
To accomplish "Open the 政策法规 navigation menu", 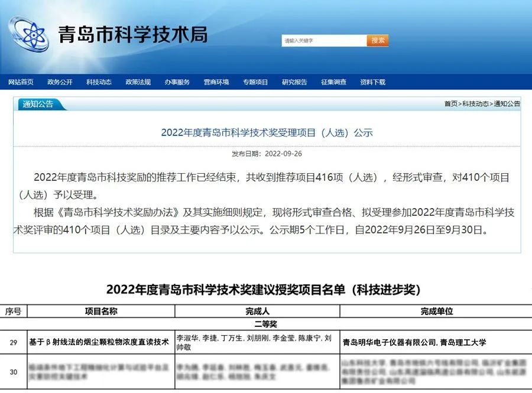I will (x=138, y=82).
